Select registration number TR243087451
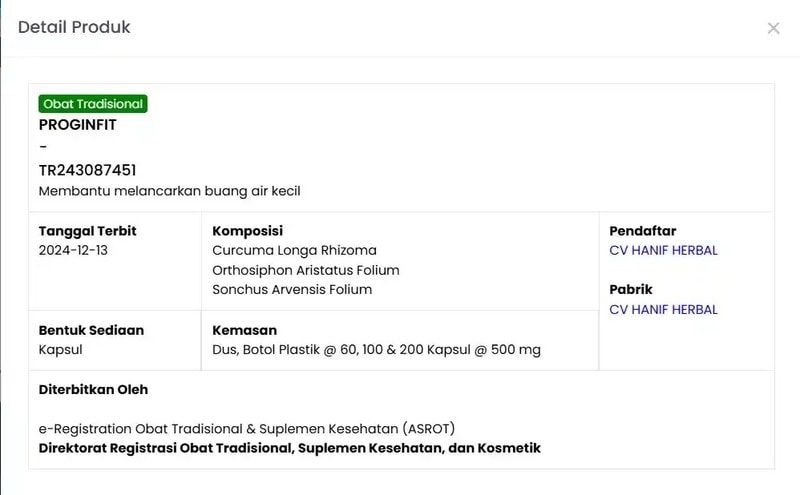 (x=87, y=170)
